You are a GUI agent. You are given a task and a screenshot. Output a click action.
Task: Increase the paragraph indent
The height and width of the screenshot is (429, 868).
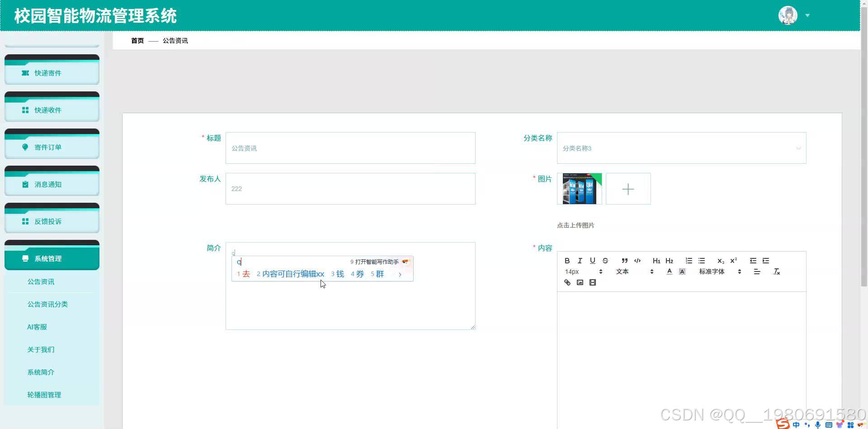(x=766, y=261)
